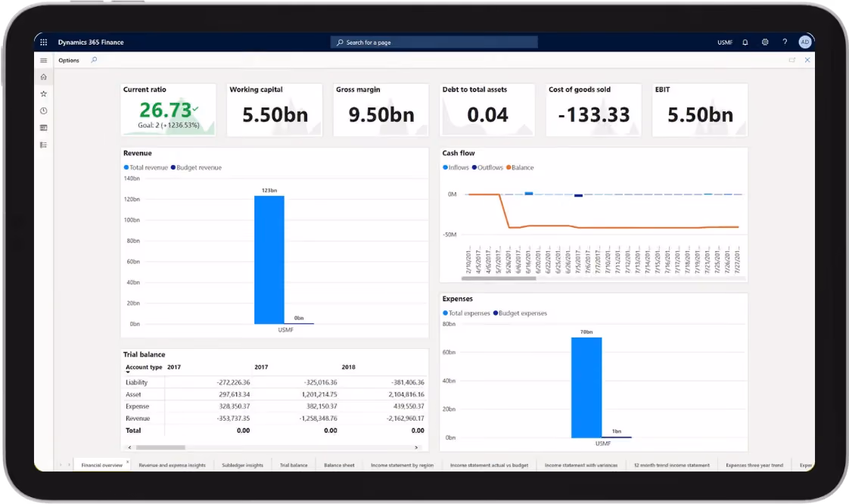Viewport: 849px width, 504px height.
Task: Switch to Income statement actual vs budget tab
Action: (x=489, y=465)
